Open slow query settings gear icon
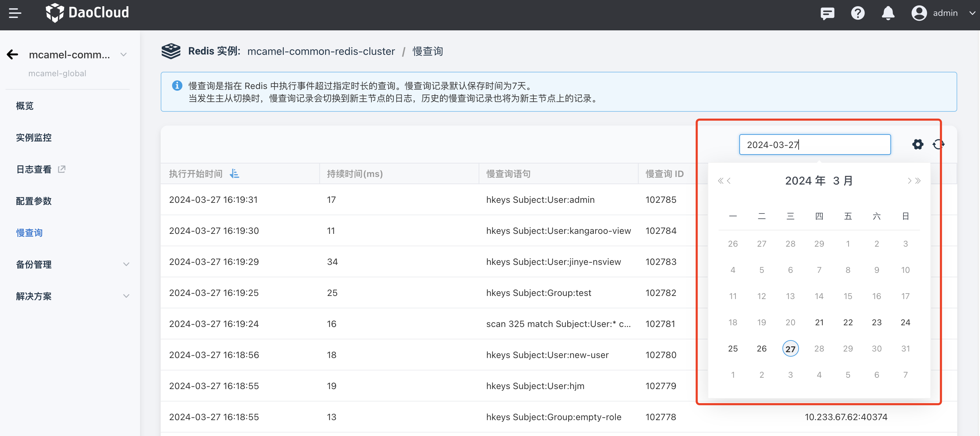 [918, 144]
